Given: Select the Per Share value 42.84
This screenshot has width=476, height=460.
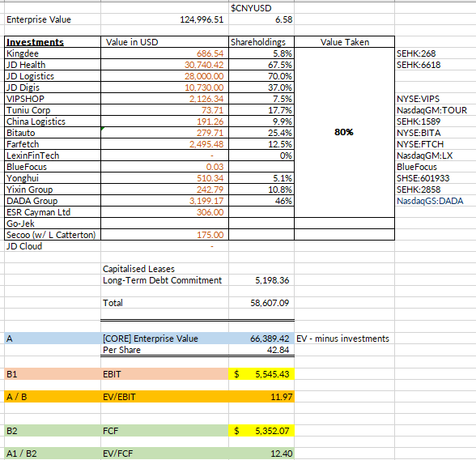Looking at the screenshot, I should point(261,350).
